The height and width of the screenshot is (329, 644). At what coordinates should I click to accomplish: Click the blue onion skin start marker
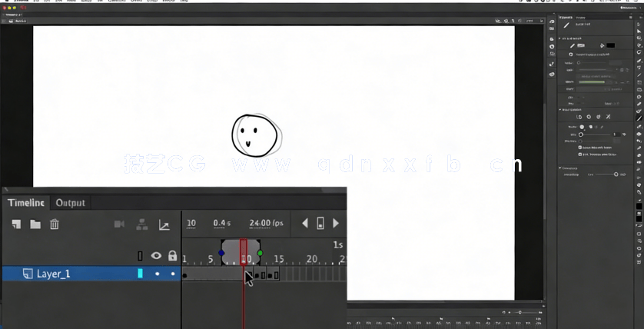(221, 253)
